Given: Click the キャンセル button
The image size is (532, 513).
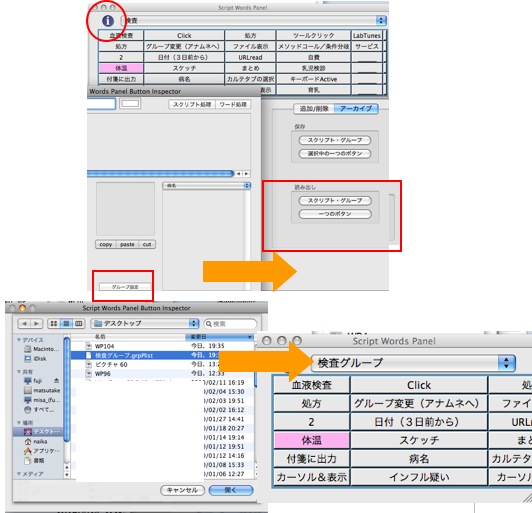Looking at the screenshot, I should pyautogui.click(x=183, y=490).
